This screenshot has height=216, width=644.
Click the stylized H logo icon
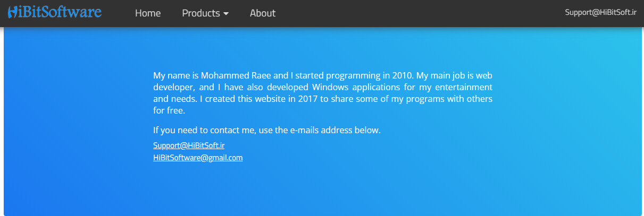coord(13,12)
